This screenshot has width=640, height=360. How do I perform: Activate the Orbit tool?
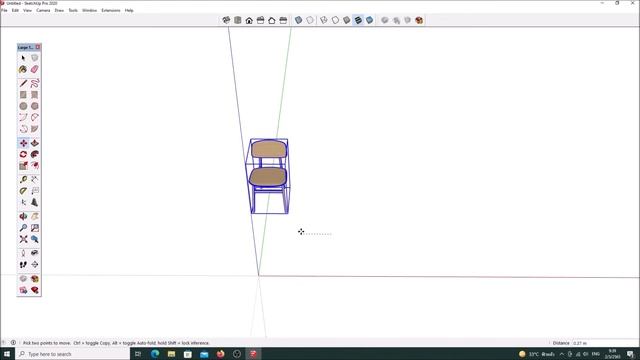[23, 216]
